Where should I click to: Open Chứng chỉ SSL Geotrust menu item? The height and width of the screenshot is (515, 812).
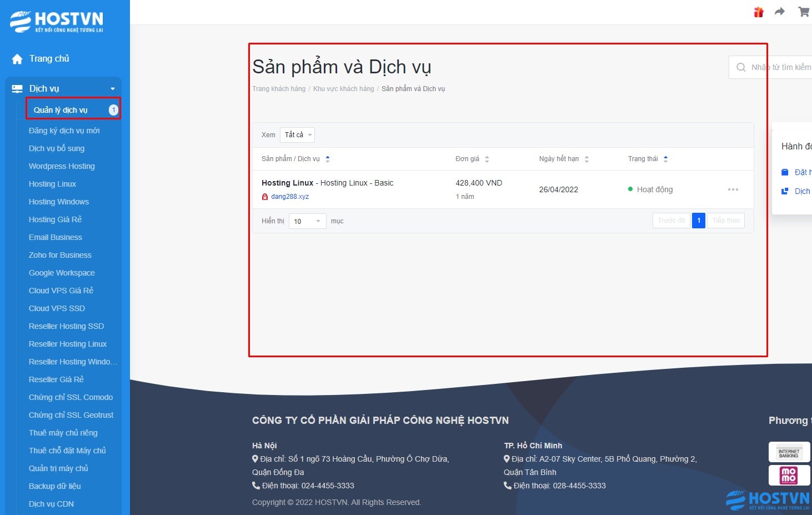click(71, 415)
